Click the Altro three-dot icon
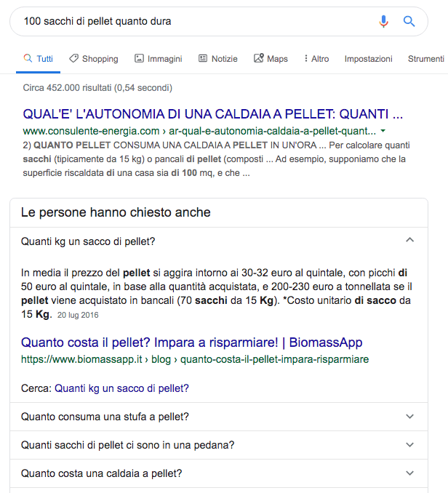Image resolution: width=448 pixels, height=493 pixels. [305, 58]
